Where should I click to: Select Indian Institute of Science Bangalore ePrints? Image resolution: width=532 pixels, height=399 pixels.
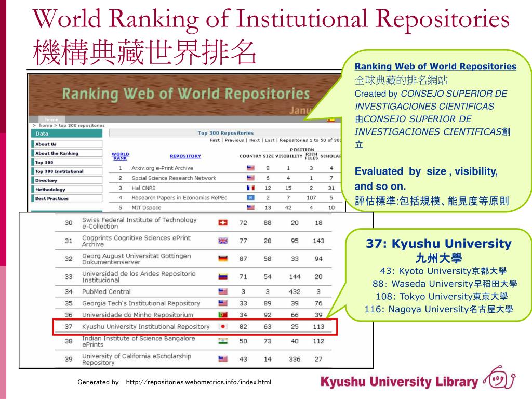tap(138, 341)
